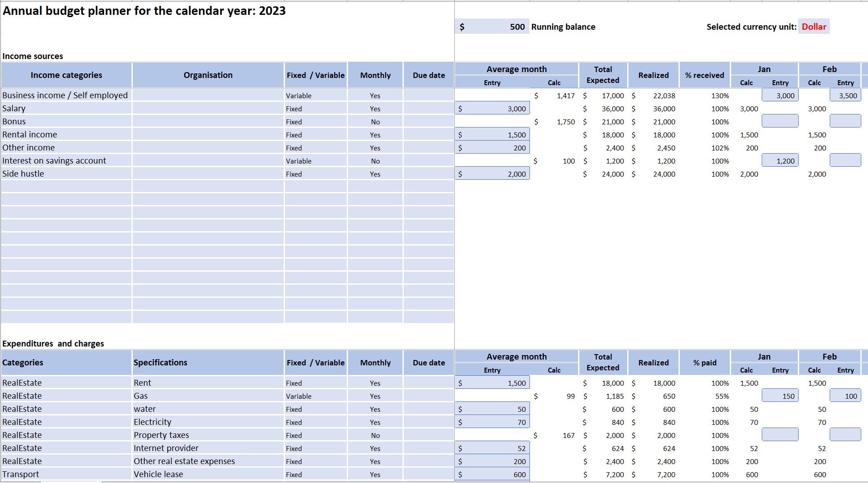The height and width of the screenshot is (483, 868).
Task: Select the Bonus income category cell
Action: (x=66, y=121)
